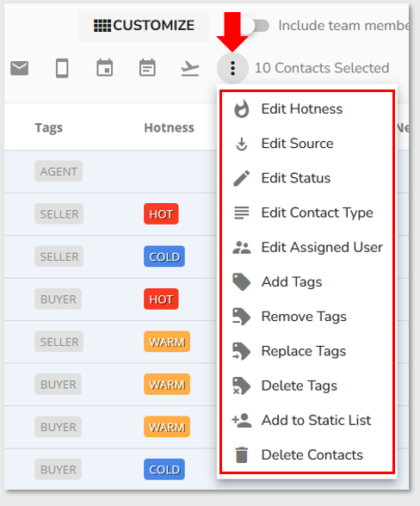Click the tag icon beside Add Tags
This screenshot has height=506, width=420.
(242, 282)
